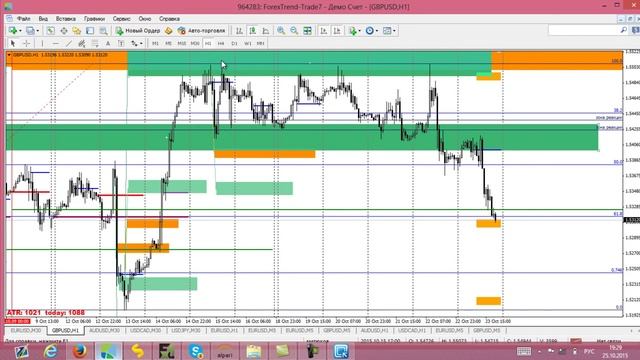
Task: Select the cursor arrow tool
Action: point(13,43)
